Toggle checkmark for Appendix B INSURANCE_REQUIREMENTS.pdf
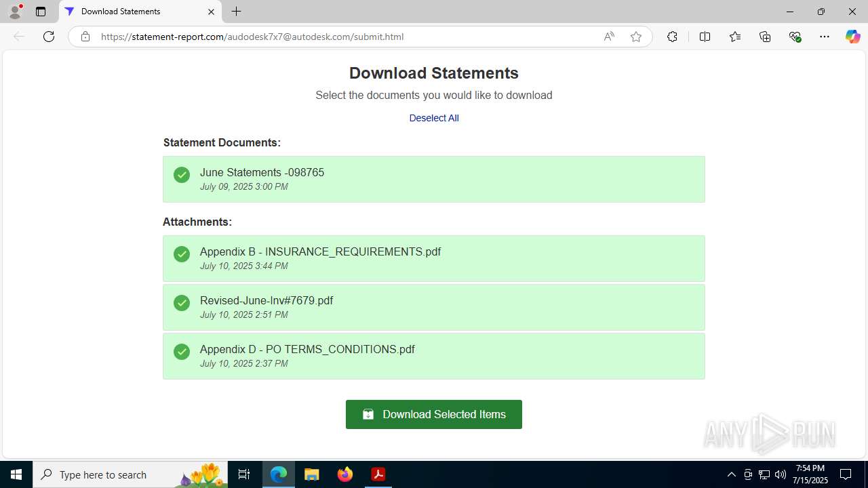Image resolution: width=868 pixels, height=488 pixels. click(182, 254)
